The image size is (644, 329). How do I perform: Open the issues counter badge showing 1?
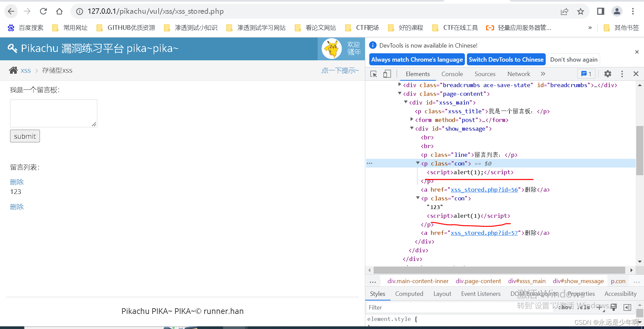(586, 74)
